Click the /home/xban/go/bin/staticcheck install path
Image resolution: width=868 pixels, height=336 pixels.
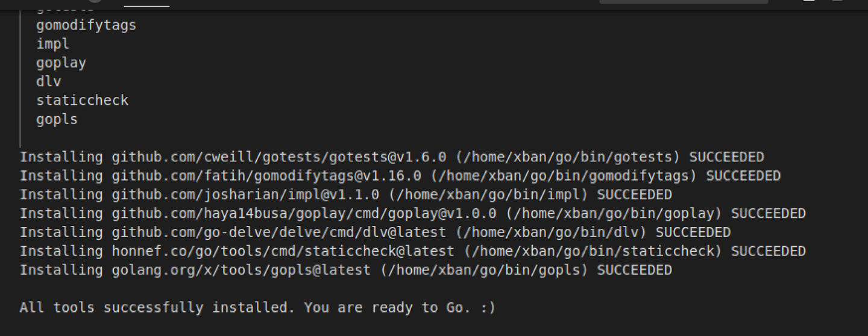pos(593,251)
